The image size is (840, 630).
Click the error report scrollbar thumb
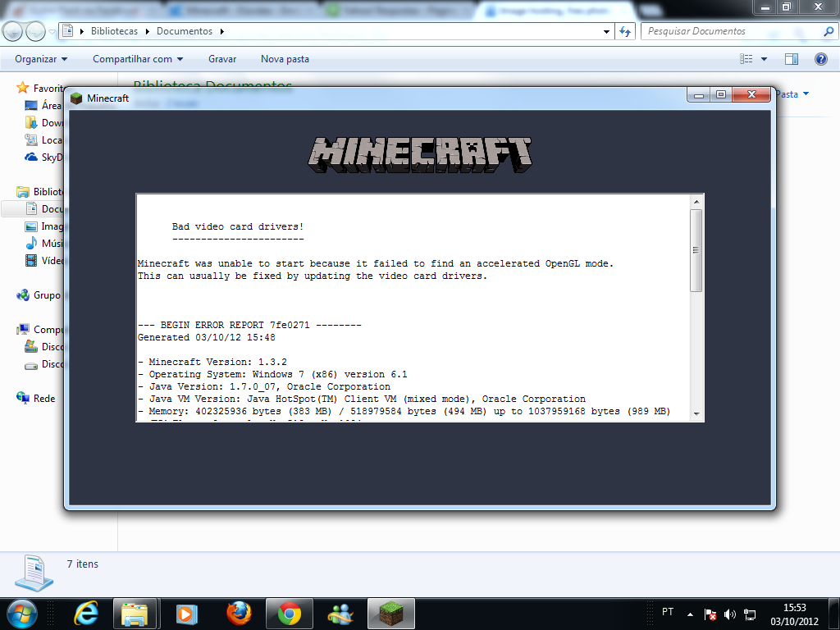[x=696, y=250]
